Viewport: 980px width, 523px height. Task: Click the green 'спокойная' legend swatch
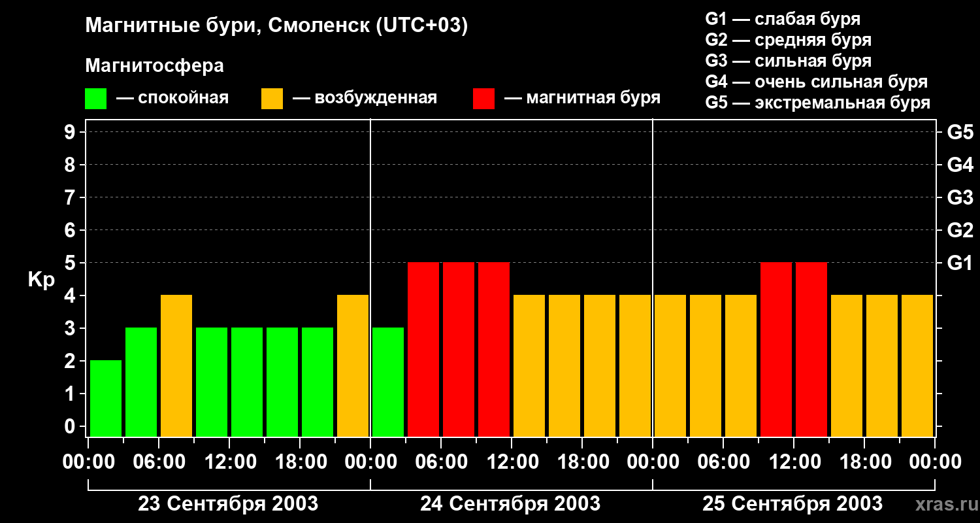point(95,99)
